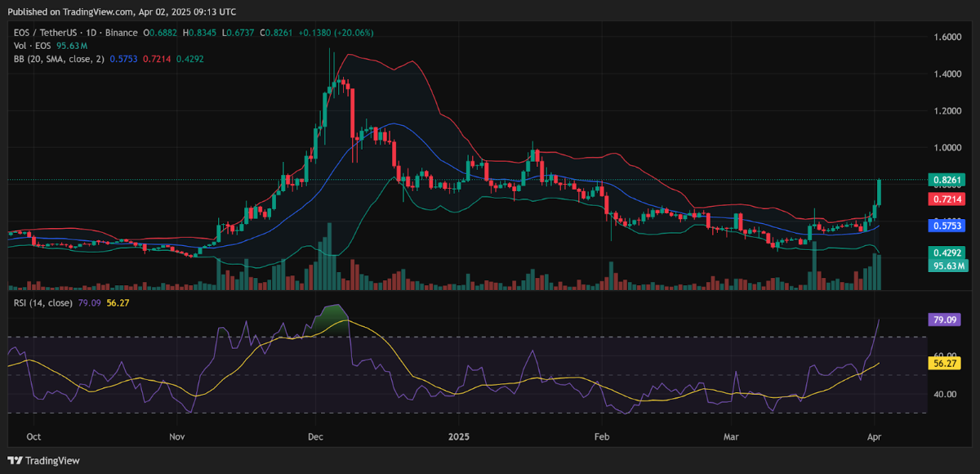Viewport: 980px width, 474px height.
Task: Click the yellow 56.27 RSI average tag
Action: point(947,362)
